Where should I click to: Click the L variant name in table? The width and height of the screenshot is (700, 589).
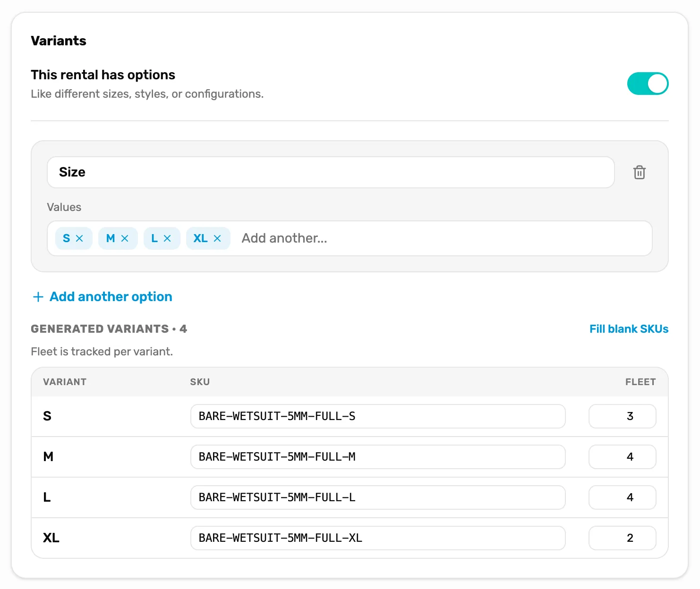pos(47,497)
